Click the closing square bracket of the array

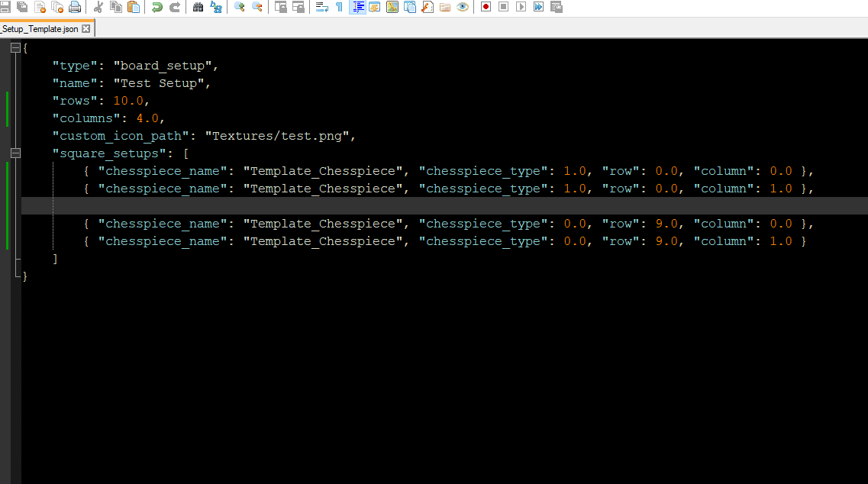55,259
